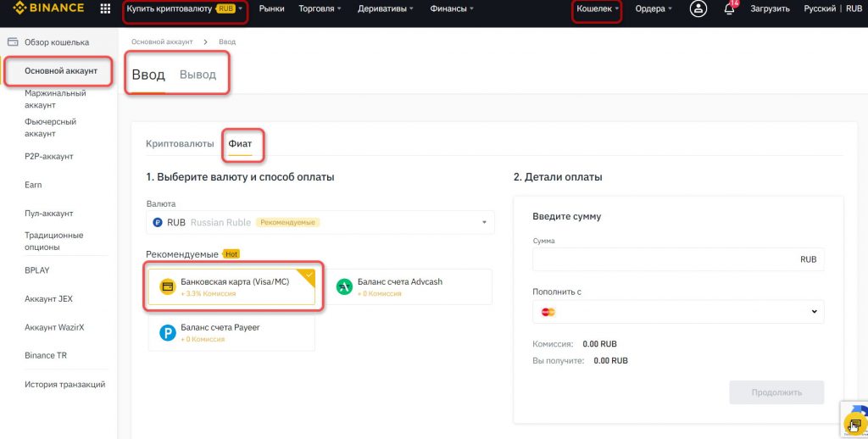Click Загрузить in the top bar
The image size is (868, 439).
(770, 8)
